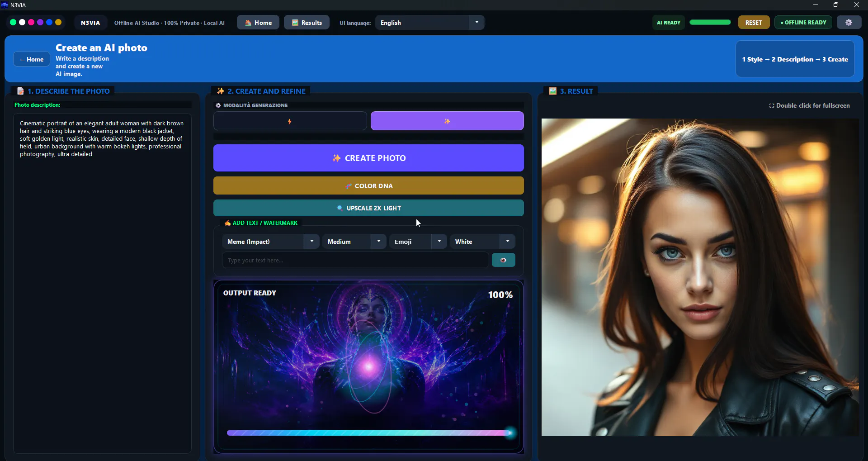The width and height of the screenshot is (868, 461).
Task: Open the Emoji dropdown
Action: pyautogui.click(x=418, y=242)
